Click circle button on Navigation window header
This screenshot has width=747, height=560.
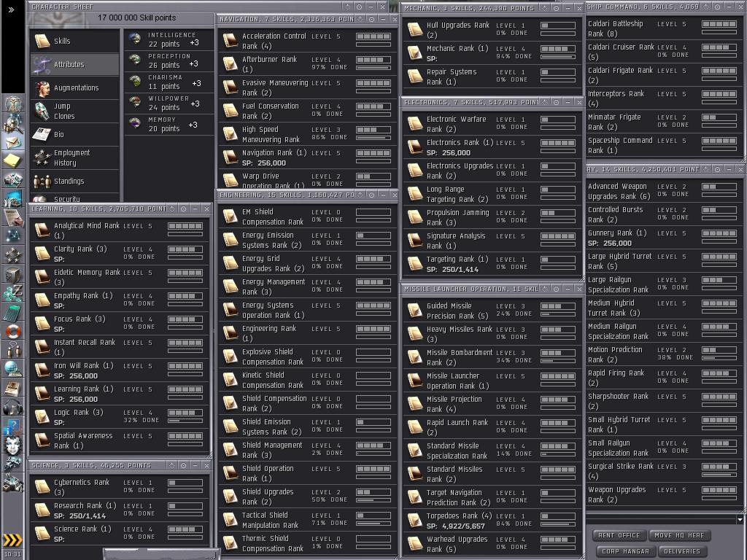[x=371, y=19]
